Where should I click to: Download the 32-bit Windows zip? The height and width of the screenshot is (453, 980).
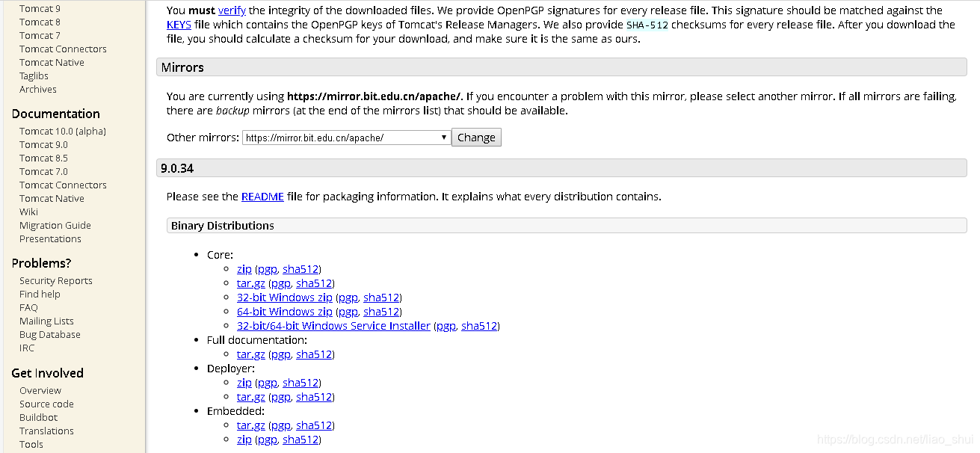point(285,298)
